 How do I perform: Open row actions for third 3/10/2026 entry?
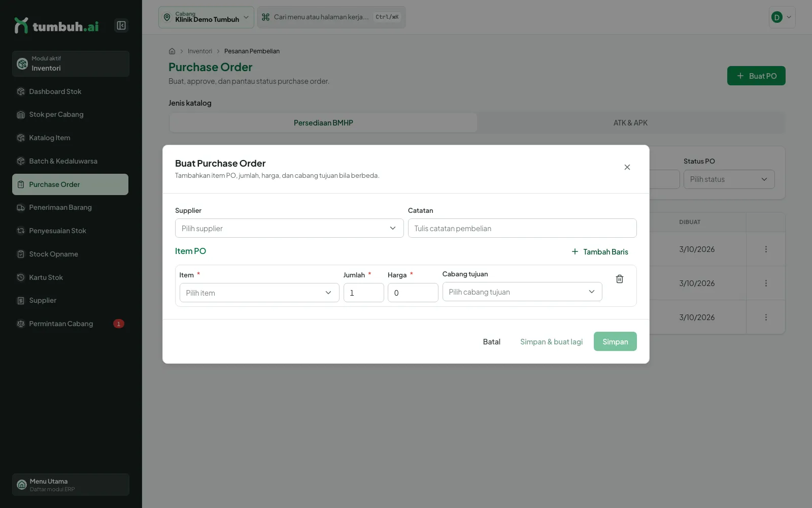coord(766,317)
